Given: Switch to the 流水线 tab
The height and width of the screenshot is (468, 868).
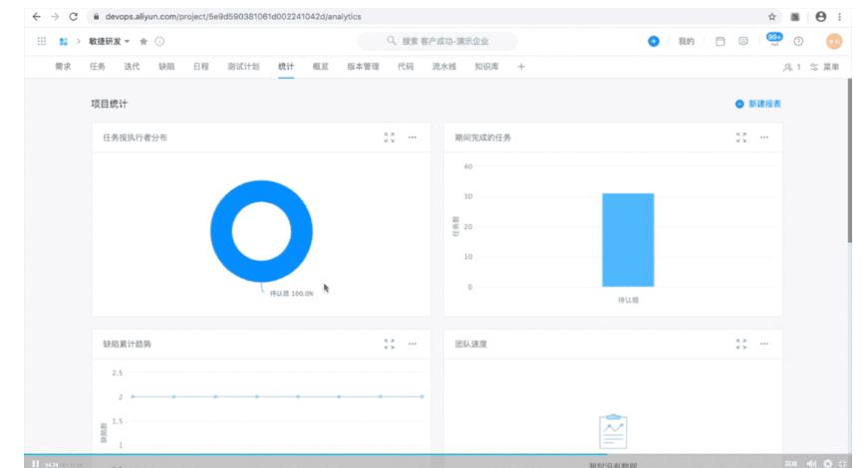Looking at the screenshot, I should (442, 67).
